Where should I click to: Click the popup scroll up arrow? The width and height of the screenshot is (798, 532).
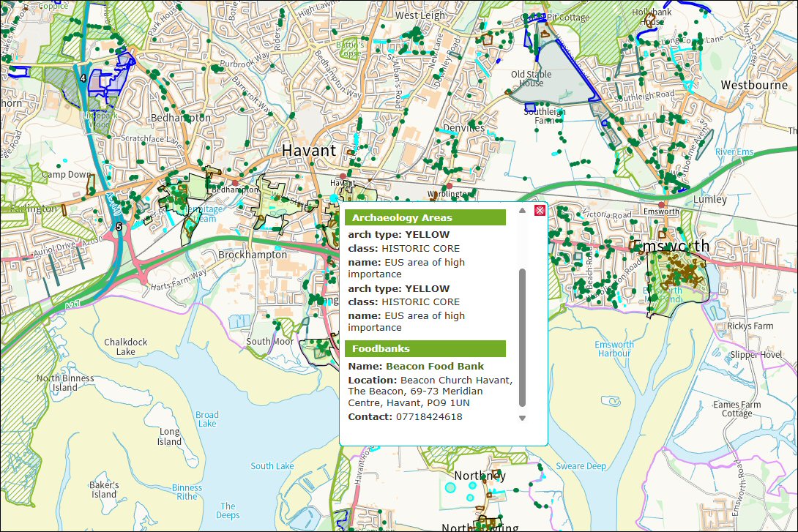(x=522, y=211)
